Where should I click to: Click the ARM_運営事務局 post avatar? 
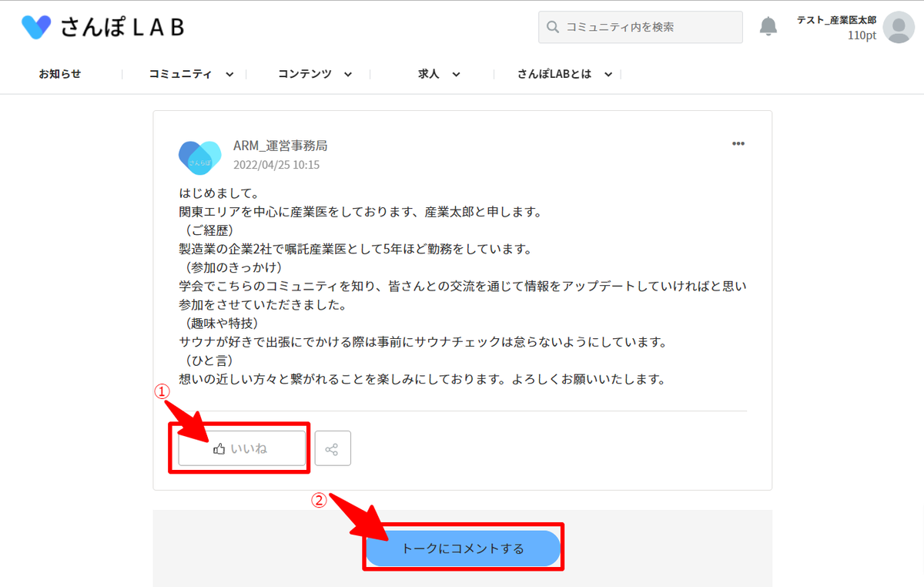click(x=200, y=157)
